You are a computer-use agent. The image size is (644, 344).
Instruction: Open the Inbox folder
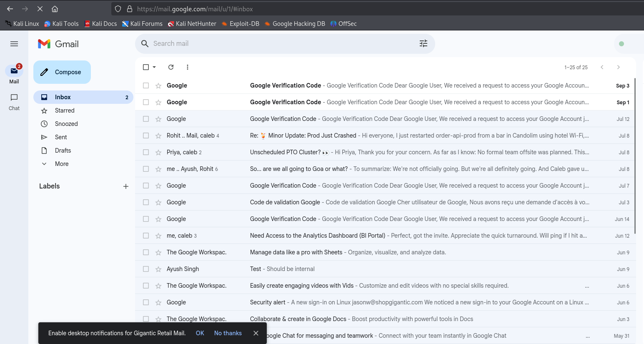point(83,97)
